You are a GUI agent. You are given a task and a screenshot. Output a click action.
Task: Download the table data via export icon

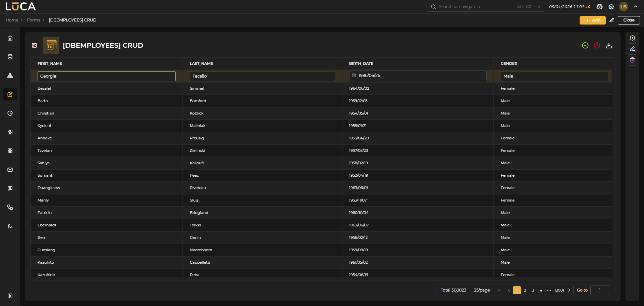point(609,45)
